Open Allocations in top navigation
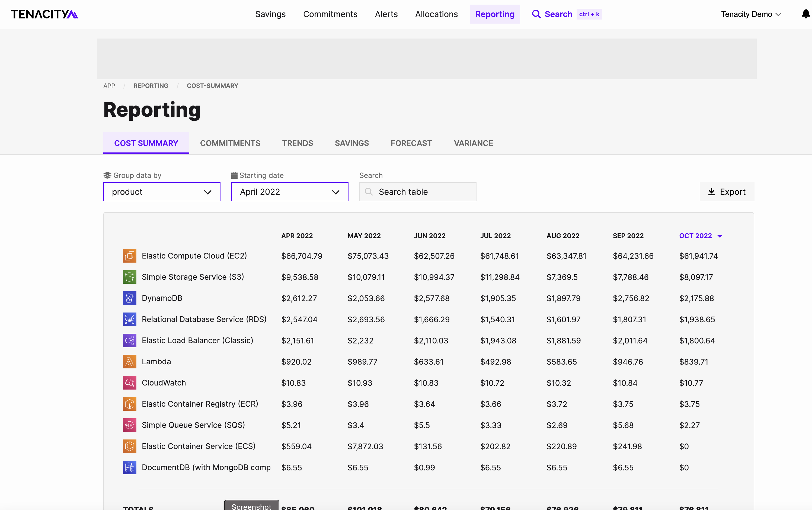Image resolution: width=812 pixels, height=510 pixels. 436,14
